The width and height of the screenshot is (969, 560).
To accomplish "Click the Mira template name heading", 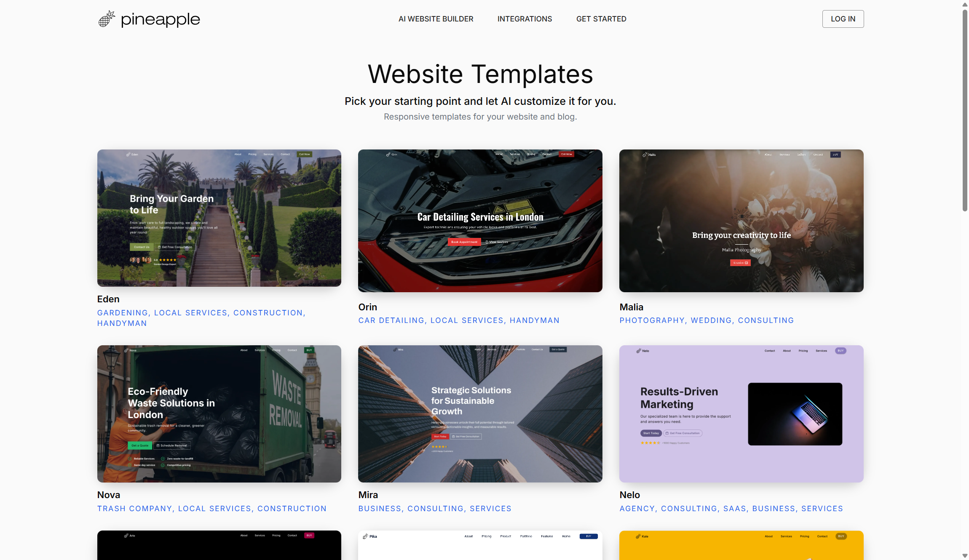I will 367,495.
